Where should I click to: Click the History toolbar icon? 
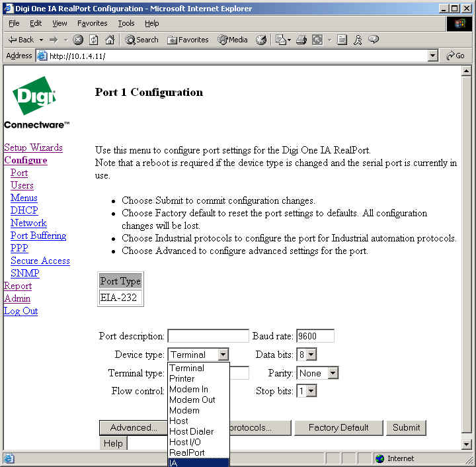261,40
